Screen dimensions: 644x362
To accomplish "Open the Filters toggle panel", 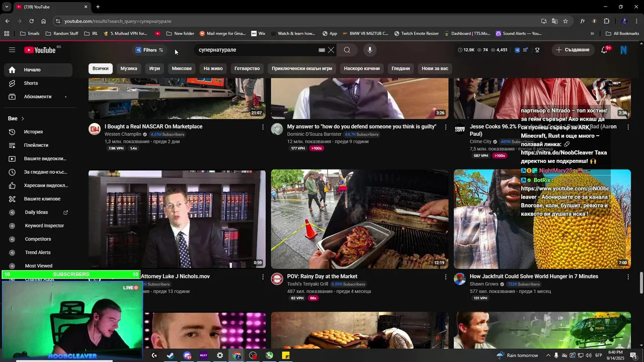I will pos(149,50).
